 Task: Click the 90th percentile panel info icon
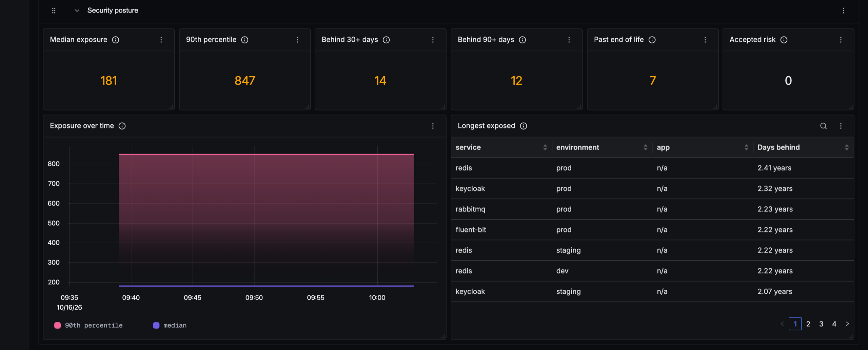pyautogui.click(x=245, y=40)
